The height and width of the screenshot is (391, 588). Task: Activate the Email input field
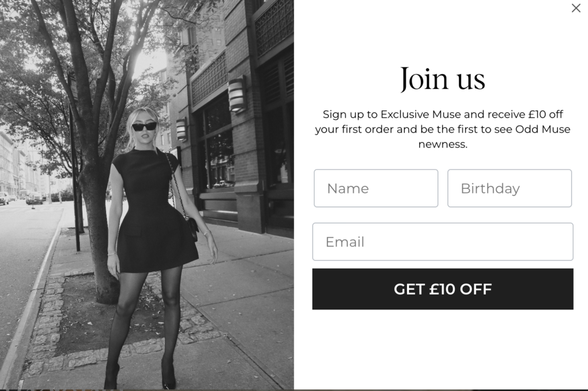click(443, 242)
